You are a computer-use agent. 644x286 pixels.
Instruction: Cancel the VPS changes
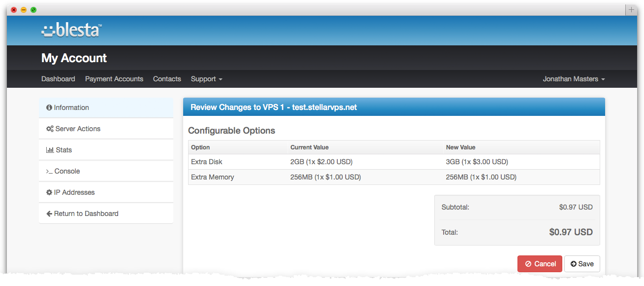[x=540, y=263]
